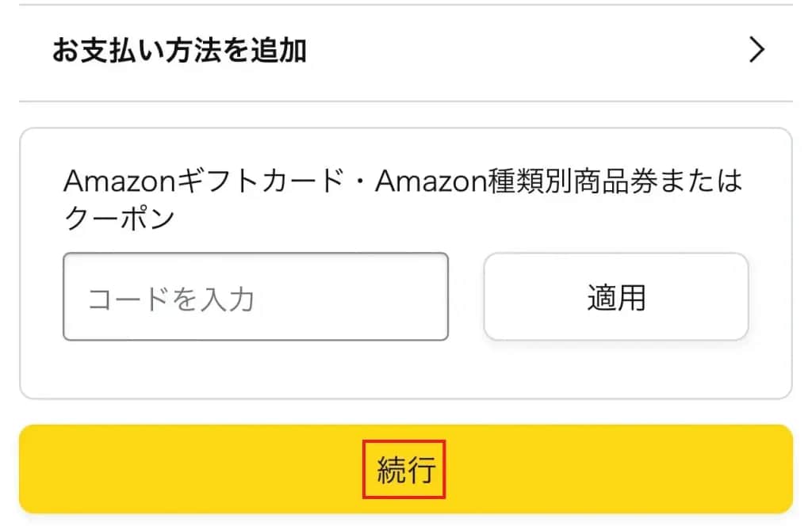This screenshot has height=530, width=812.
Task: Apply the coupon code with 適用
Action: click(615, 297)
